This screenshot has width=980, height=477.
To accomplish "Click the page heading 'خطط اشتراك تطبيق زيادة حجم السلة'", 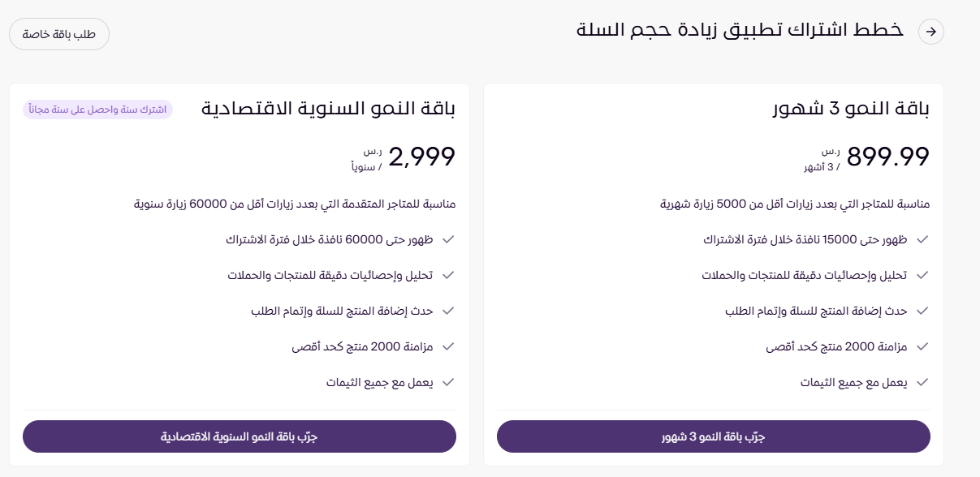I will click(740, 31).
